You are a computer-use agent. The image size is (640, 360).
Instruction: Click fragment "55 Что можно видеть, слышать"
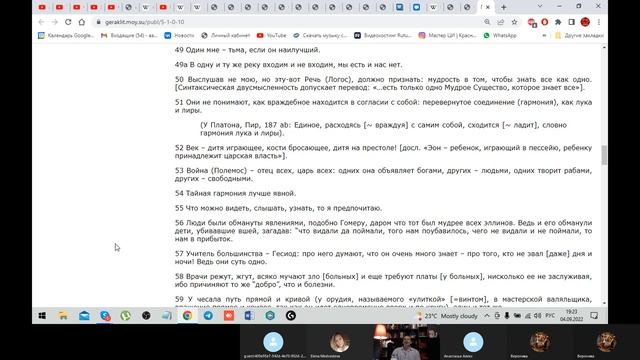coord(278,208)
